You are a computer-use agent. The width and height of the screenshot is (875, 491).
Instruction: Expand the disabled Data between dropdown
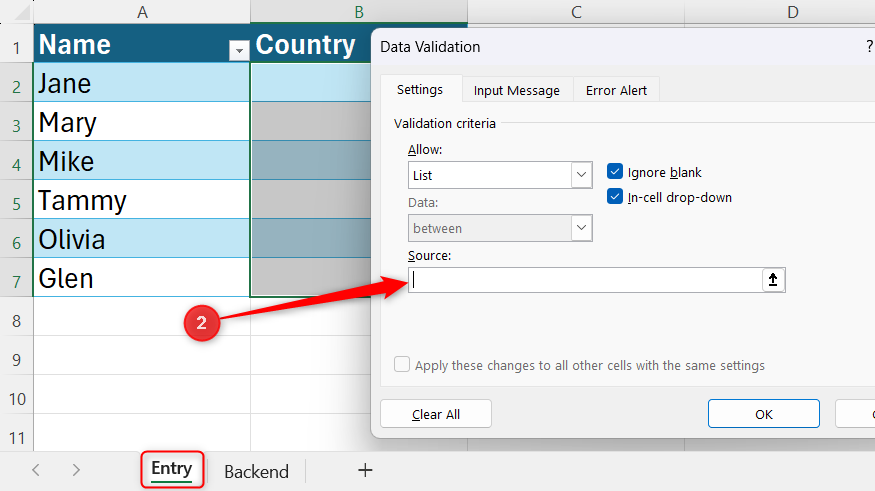pos(581,228)
